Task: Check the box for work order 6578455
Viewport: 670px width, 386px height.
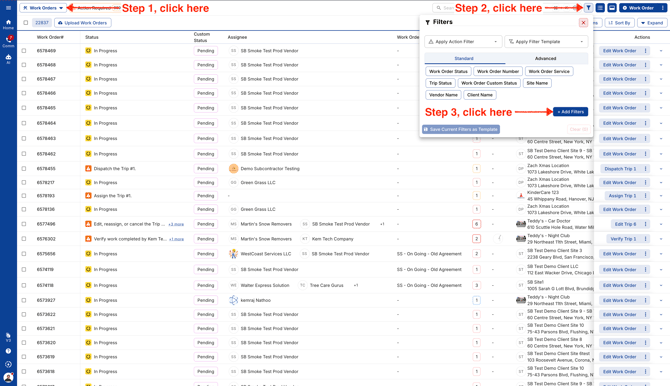Action: 24,168
